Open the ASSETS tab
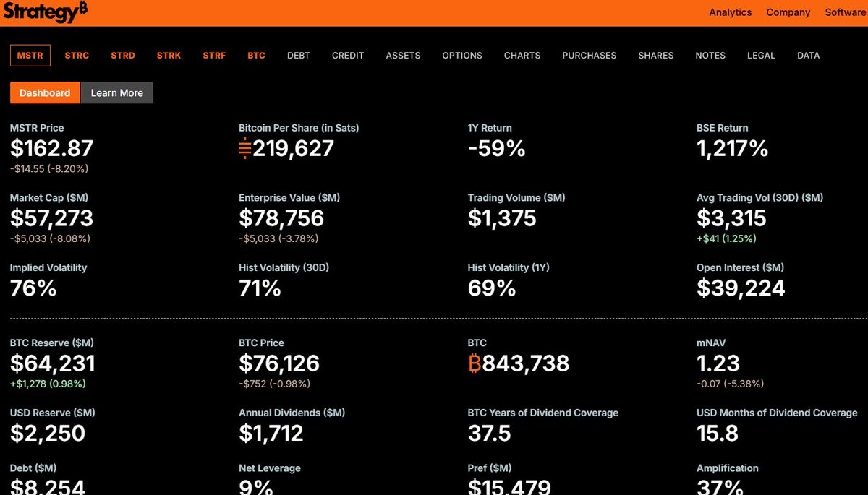868x495 pixels. 403,56
